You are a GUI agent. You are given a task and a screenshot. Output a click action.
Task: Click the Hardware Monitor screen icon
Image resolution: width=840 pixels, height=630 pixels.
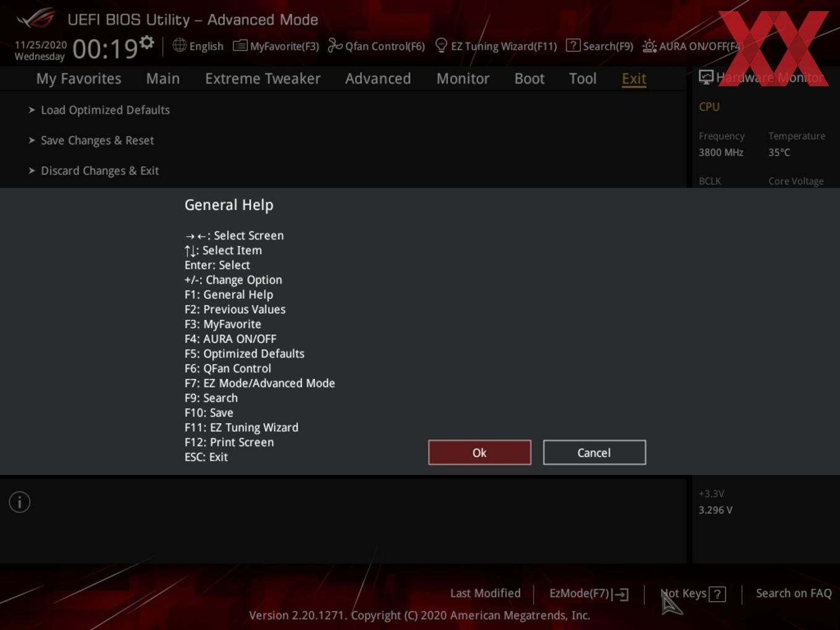(706, 77)
